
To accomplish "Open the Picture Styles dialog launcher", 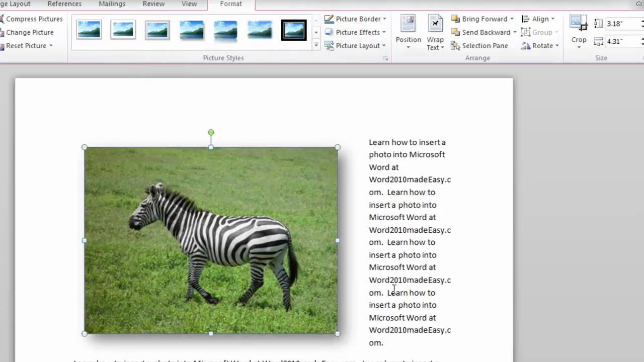I will [x=386, y=58].
